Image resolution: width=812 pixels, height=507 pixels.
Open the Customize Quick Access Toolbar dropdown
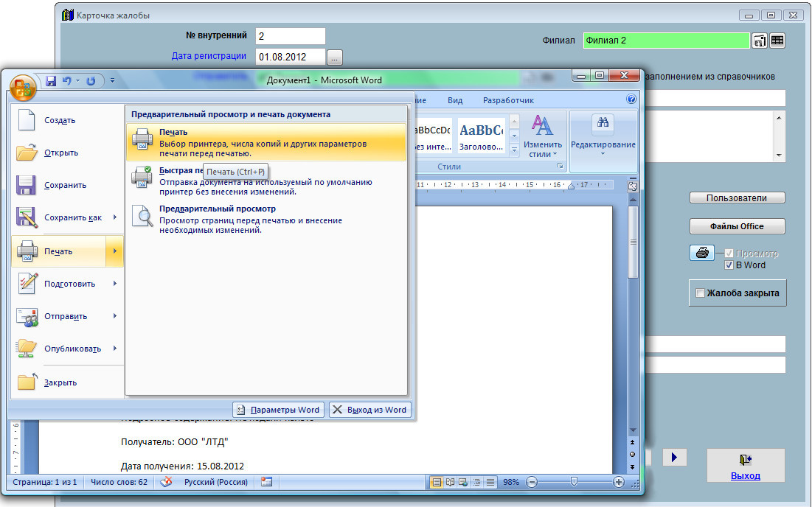pos(112,81)
